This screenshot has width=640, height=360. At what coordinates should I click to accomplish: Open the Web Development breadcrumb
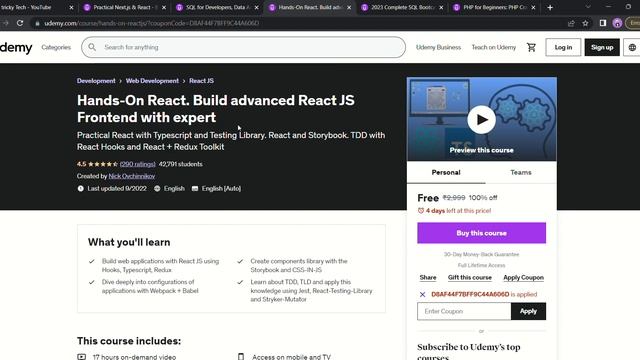pyautogui.click(x=152, y=81)
